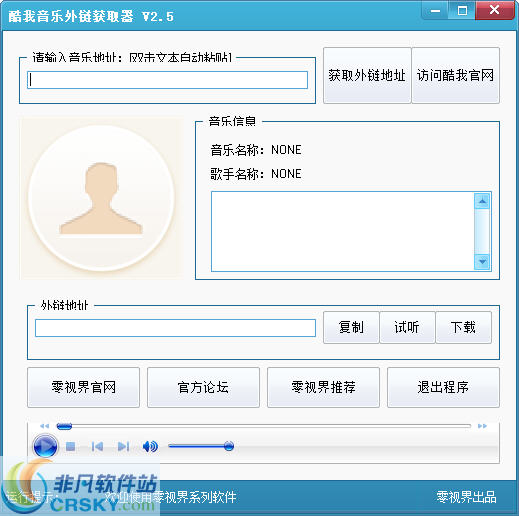The width and height of the screenshot is (519, 516).
Task: Maximize the window
Action: click(x=462, y=11)
